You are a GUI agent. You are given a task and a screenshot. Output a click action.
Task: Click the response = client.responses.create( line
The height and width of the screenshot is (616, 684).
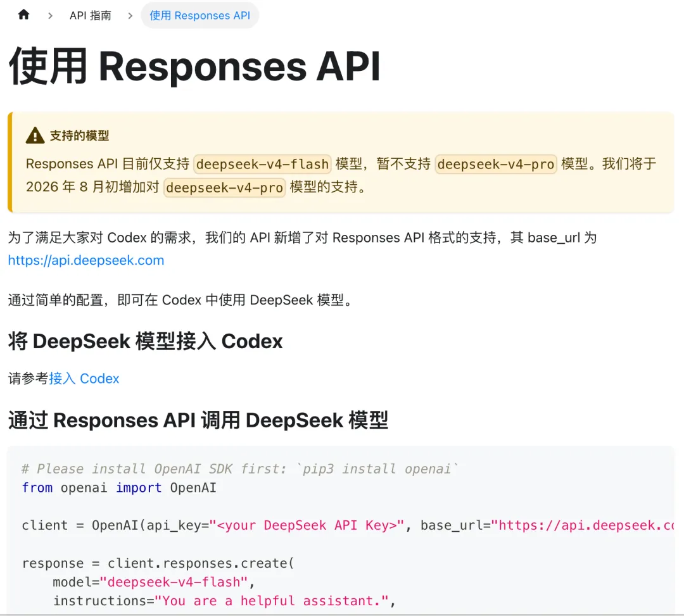click(158, 563)
